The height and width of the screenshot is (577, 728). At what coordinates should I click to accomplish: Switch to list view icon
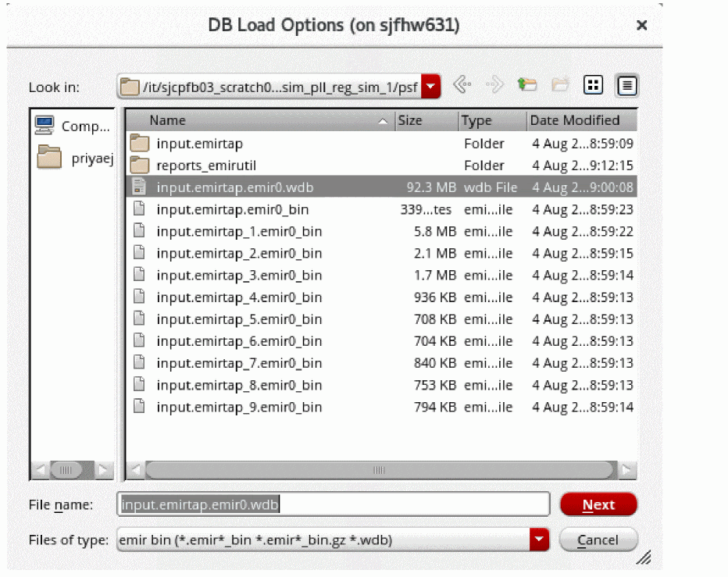click(x=593, y=85)
